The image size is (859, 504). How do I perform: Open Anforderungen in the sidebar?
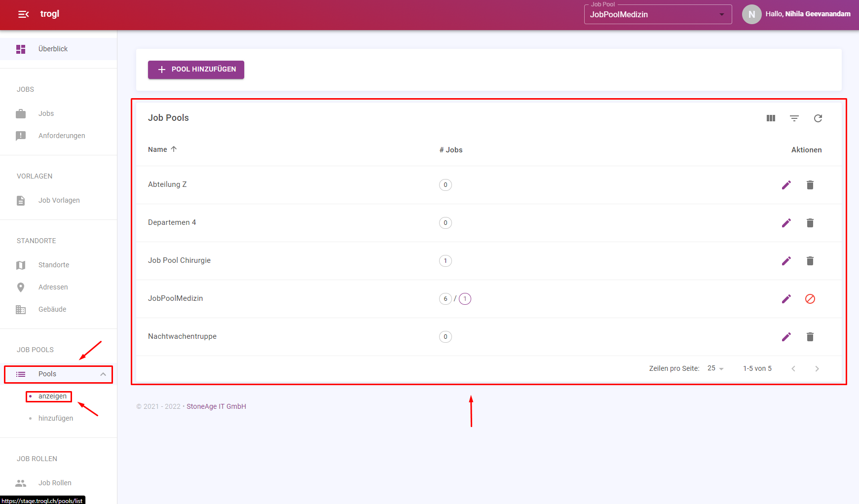[x=62, y=136]
